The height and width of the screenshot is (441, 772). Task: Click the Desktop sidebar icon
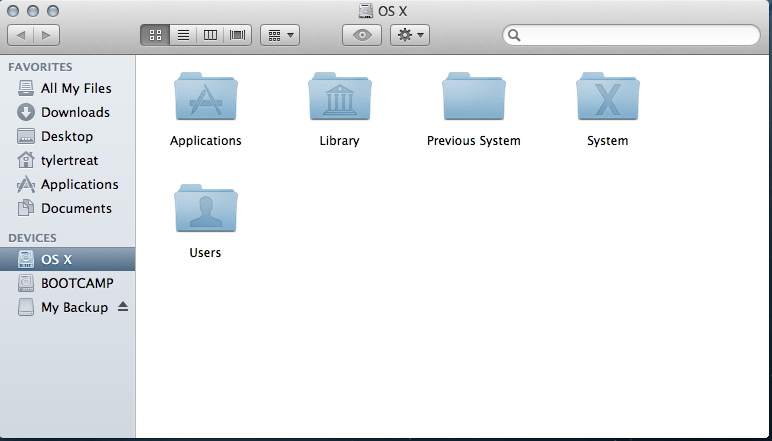tap(26, 136)
